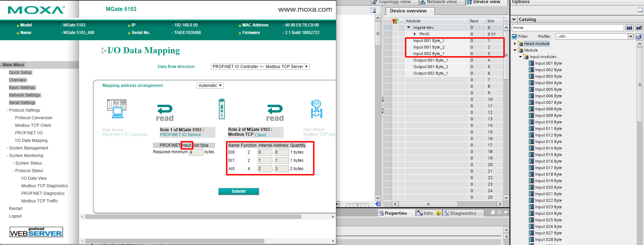644x245 pixels.
Task: Open the Serial Settings link
Action: [22, 103]
